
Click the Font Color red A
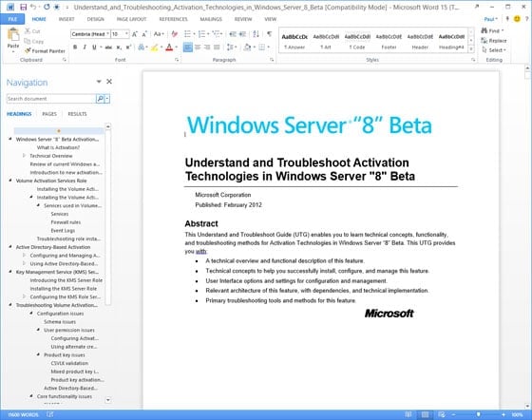[169, 48]
